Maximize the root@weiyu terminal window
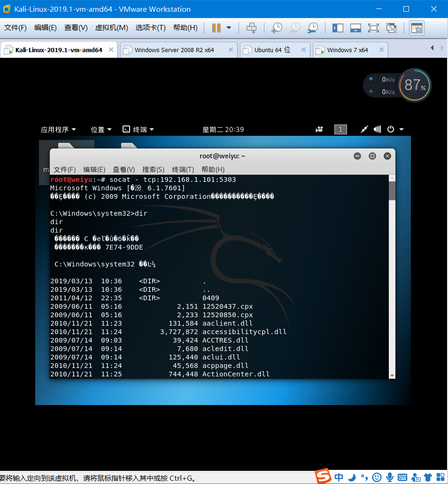 coord(372,156)
